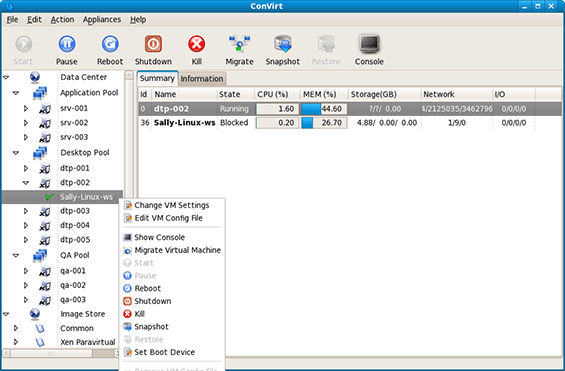The image size is (565, 371).
Task: Expand the dtp-004 server node
Action: [x=26, y=225]
